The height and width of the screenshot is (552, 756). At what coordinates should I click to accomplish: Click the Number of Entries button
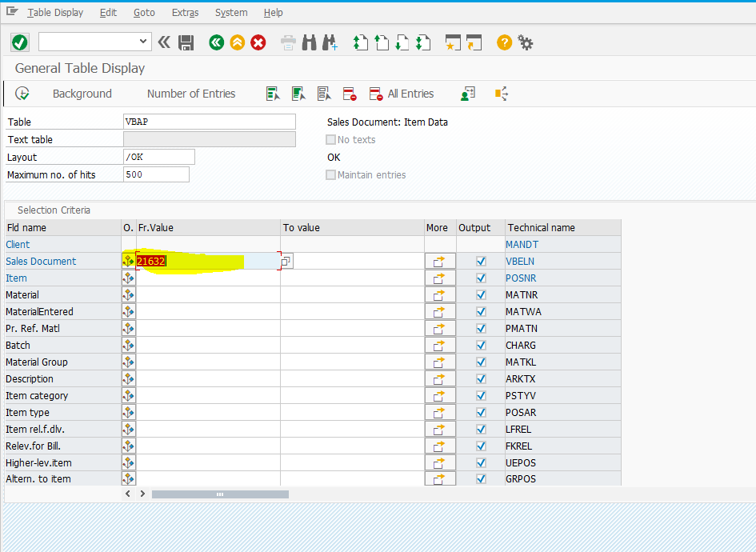(x=191, y=94)
